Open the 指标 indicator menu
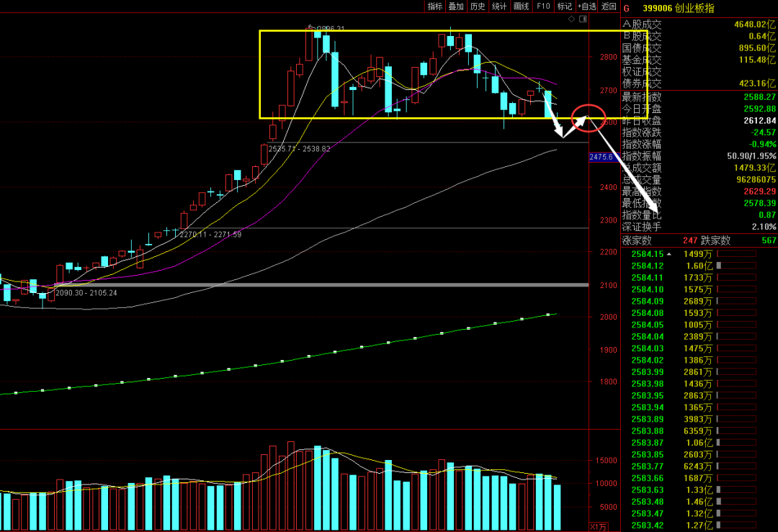778x532 pixels. point(434,6)
